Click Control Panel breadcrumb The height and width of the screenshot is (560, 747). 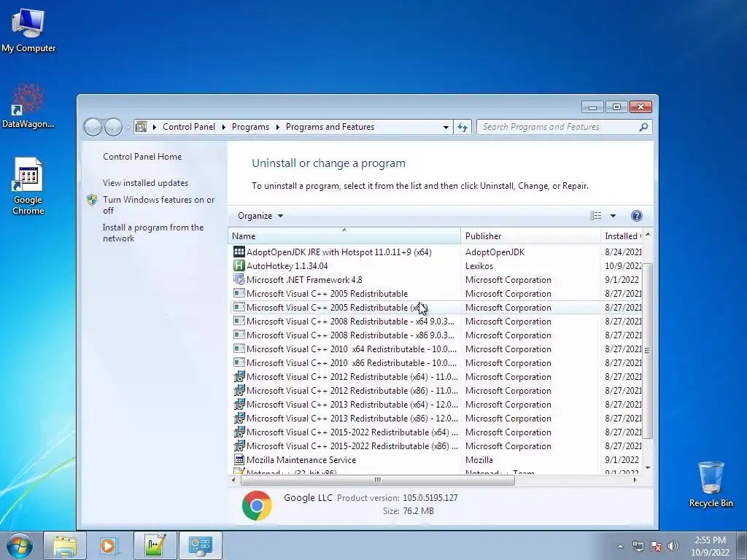[189, 127]
